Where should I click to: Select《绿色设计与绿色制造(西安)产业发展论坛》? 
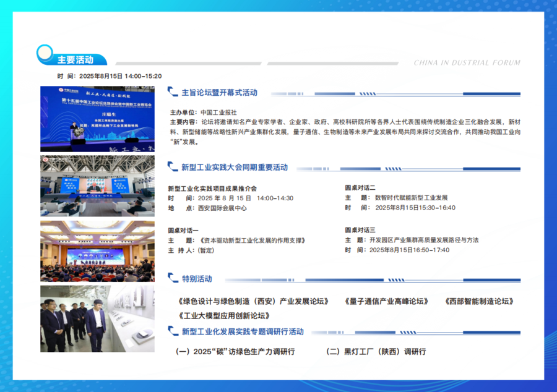tap(253, 302)
